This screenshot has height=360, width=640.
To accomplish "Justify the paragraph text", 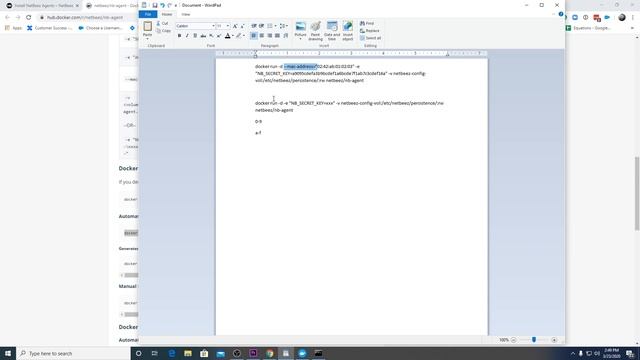I will pos(277,36).
